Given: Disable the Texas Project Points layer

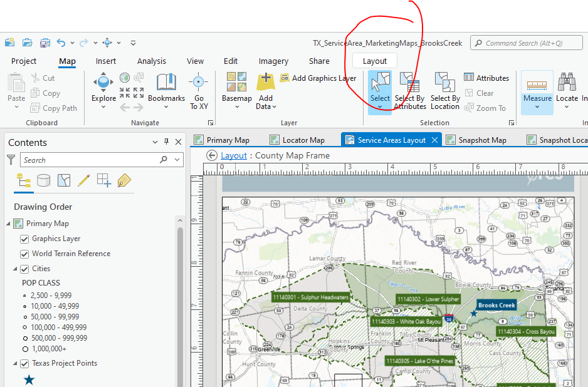Looking at the screenshot, I should click(24, 363).
